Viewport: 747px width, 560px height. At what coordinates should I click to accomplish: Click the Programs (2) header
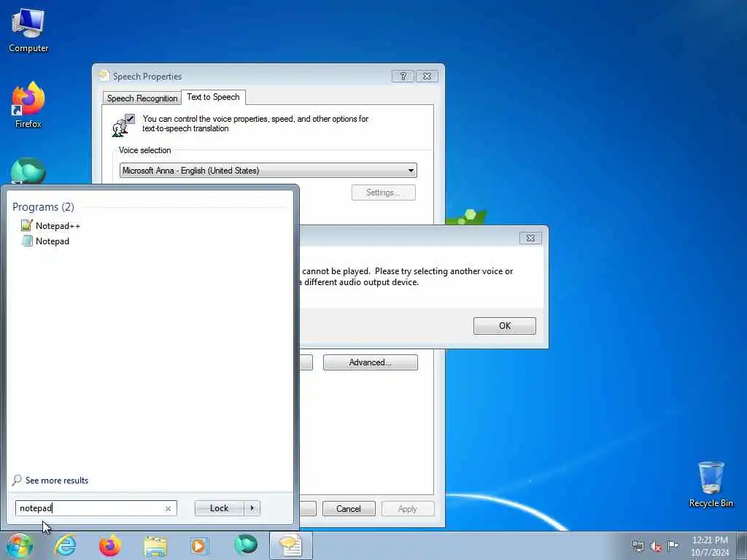coord(43,206)
